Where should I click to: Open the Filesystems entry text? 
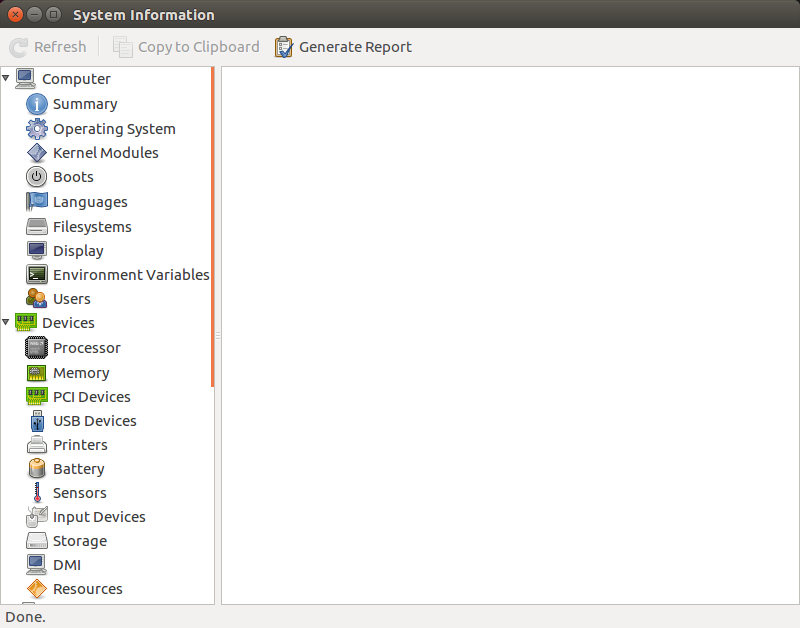tap(92, 227)
